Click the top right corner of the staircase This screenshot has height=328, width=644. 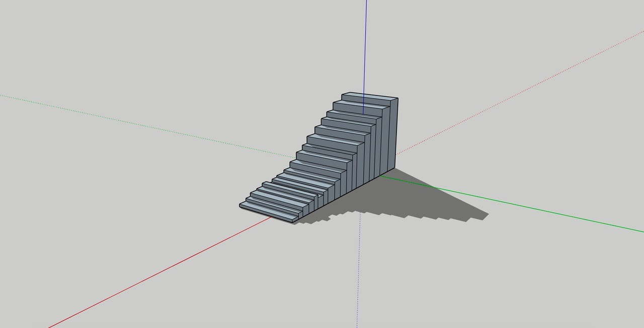[397, 98]
